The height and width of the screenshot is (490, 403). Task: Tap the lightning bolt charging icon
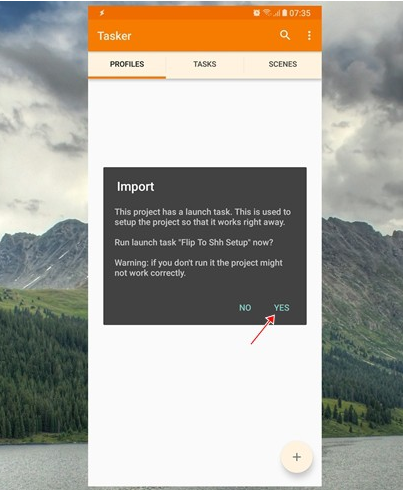(x=102, y=13)
